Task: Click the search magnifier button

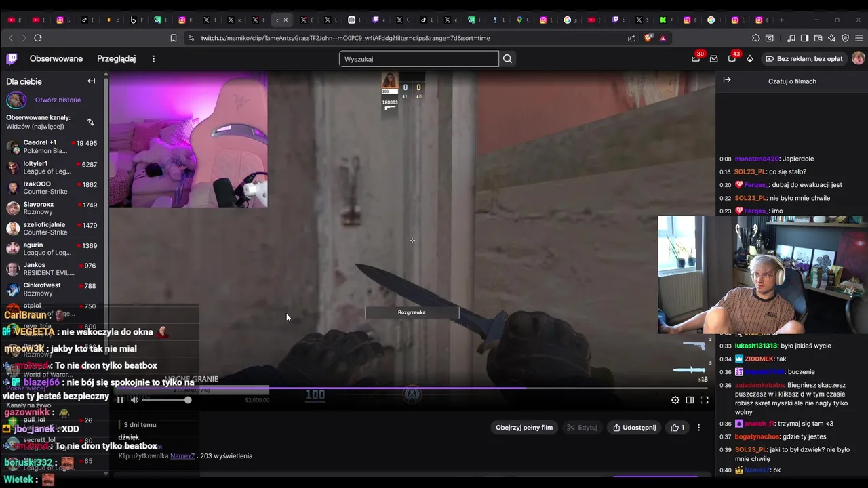Action: tap(507, 59)
